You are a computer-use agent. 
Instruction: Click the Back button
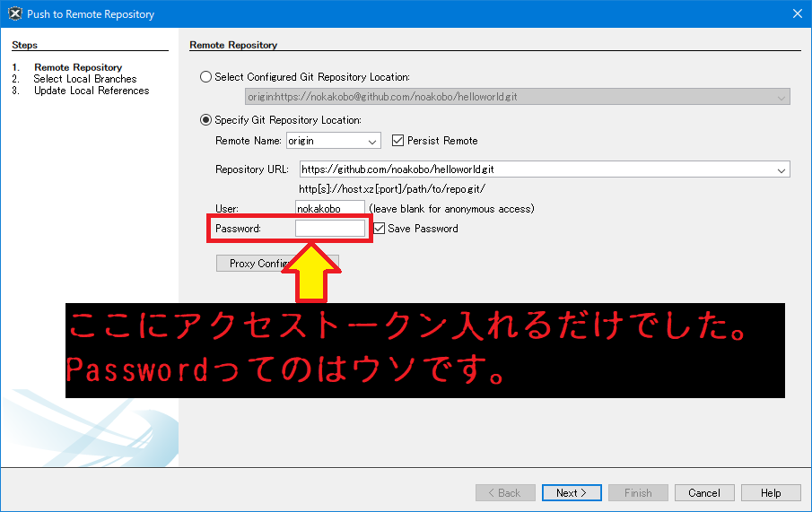[x=505, y=493]
